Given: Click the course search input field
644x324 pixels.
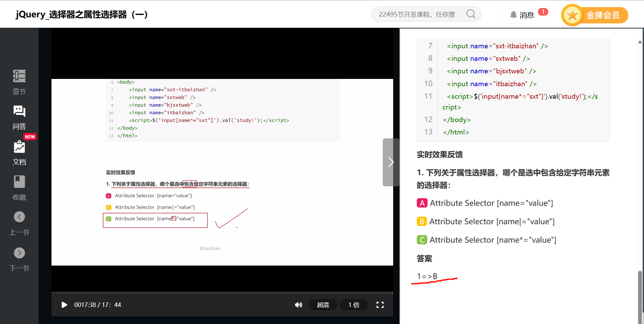Looking at the screenshot, I should pyautogui.click(x=418, y=14).
